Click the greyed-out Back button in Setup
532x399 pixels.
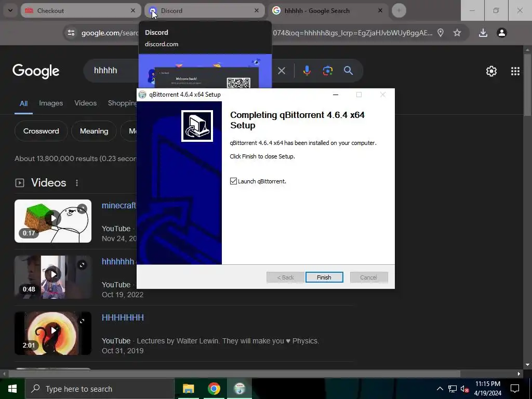(x=285, y=277)
